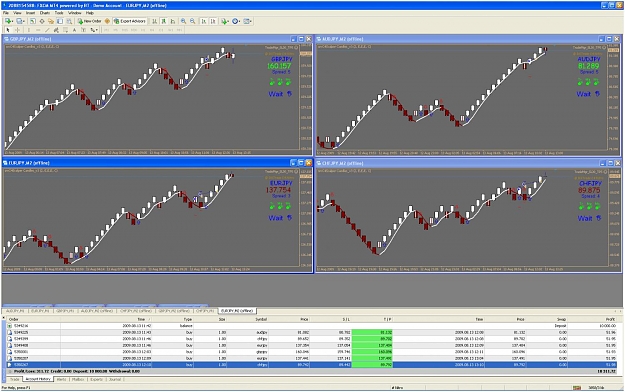Open the Help menu
The height and width of the screenshot is (392, 625).
pyautogui.click(x=90, y=13)
